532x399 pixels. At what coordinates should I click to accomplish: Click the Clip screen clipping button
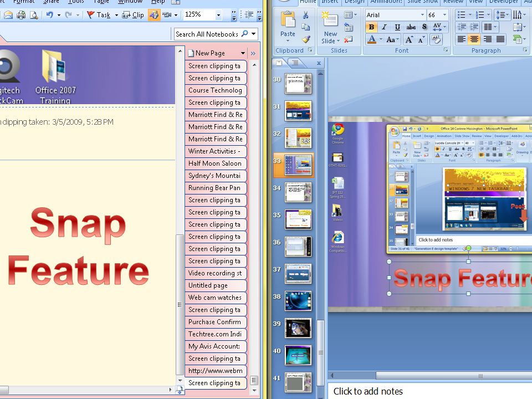(x=133, y=15)
